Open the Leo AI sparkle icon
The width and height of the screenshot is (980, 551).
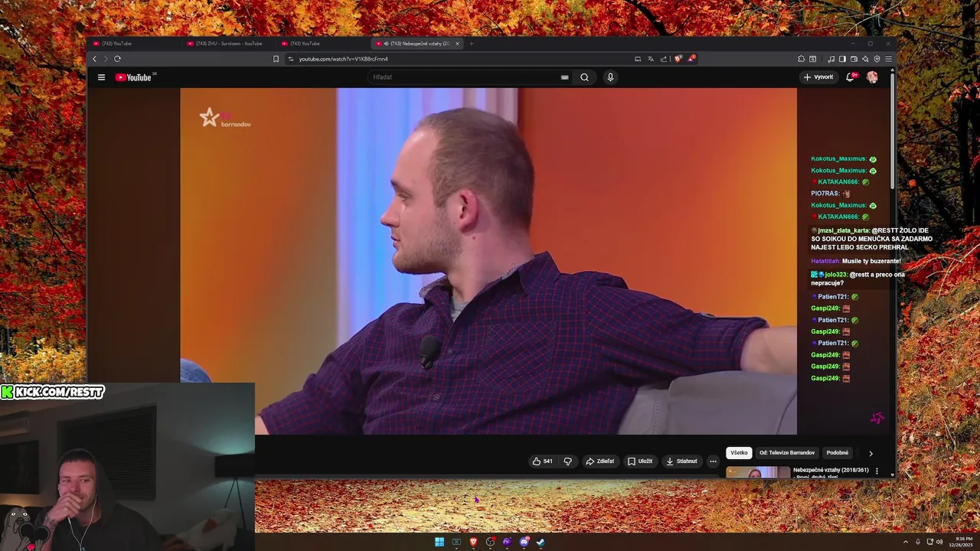coord(865,59)
